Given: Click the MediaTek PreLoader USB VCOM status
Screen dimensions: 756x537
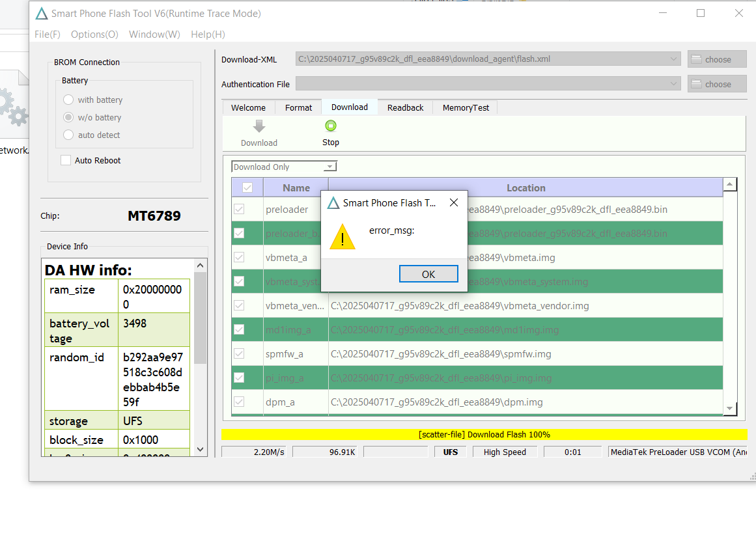Looking at the screenshot, I should coord(678,452).
